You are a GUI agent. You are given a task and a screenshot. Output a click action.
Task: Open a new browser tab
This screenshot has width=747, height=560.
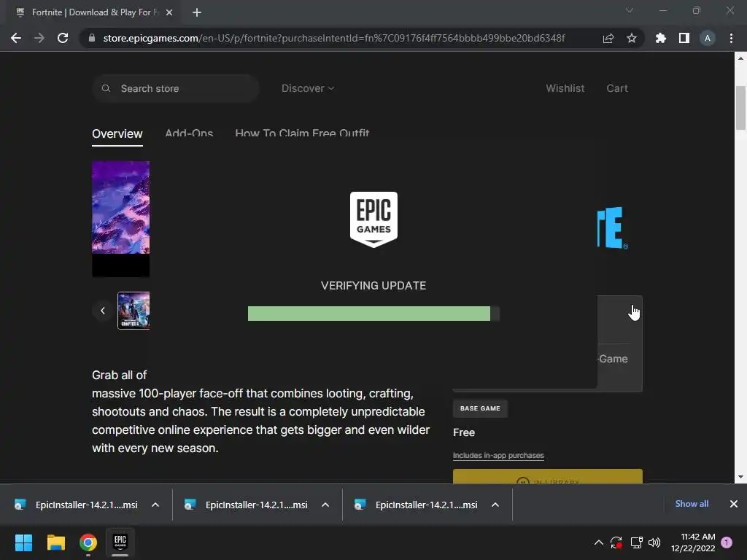coord(197,12)
